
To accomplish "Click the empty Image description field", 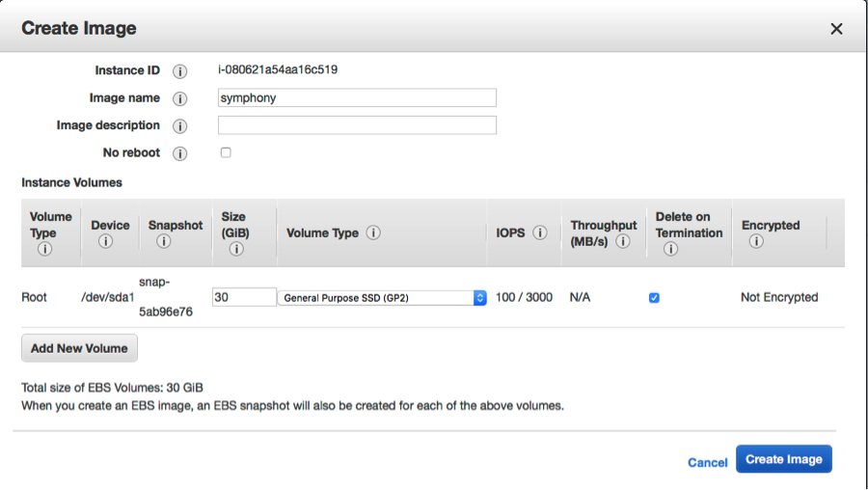I will point(357,125).
